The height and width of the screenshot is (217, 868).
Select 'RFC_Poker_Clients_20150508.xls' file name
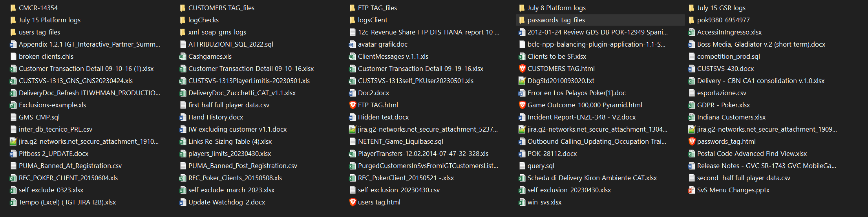[x=235, y=178]
